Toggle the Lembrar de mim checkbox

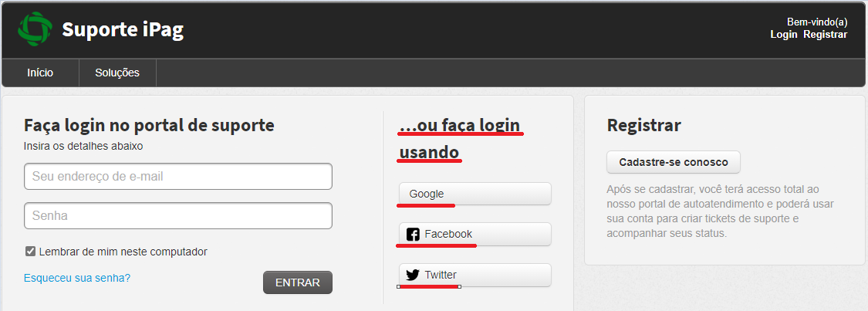click(30, 252)
